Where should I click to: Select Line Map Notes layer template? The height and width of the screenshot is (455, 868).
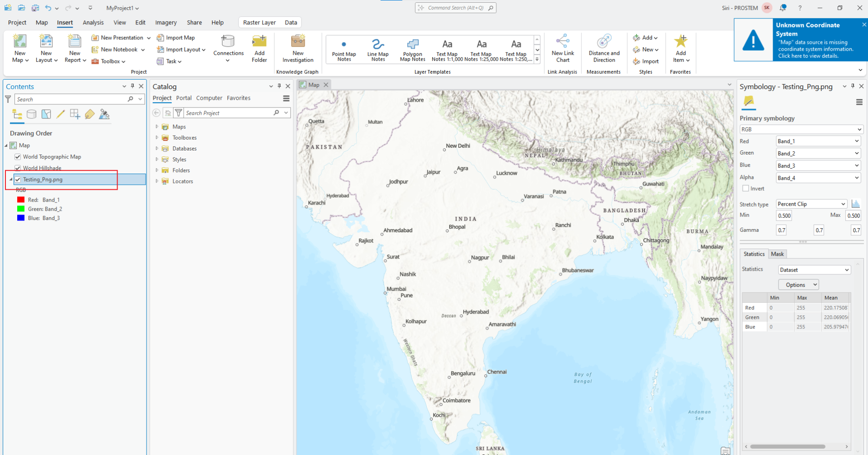click(378, 50)
